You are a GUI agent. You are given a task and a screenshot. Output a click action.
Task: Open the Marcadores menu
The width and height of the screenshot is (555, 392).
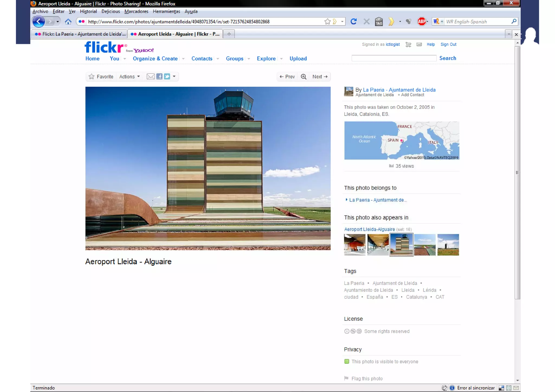pos(136,11)
